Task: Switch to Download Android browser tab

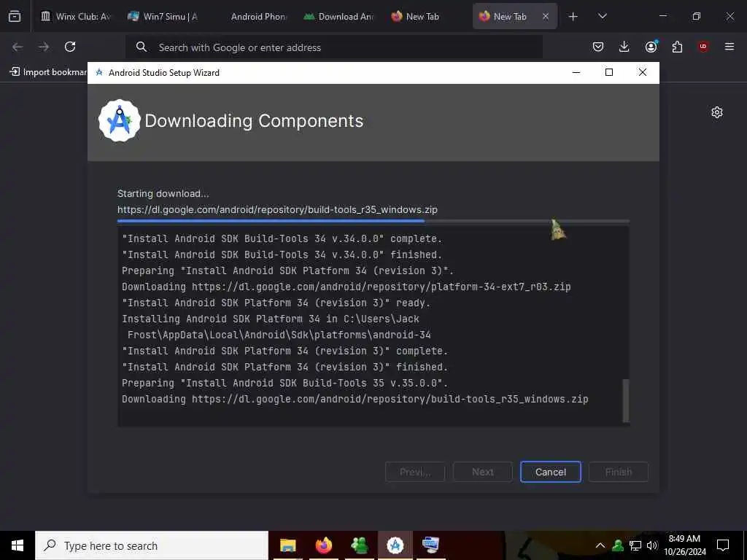Action: coord(338,16)
